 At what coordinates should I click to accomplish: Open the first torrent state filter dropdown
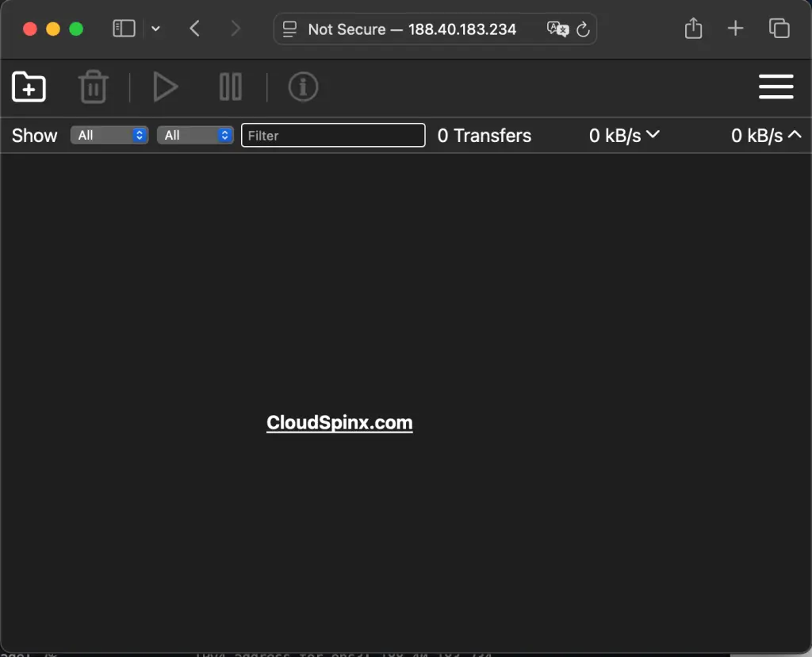(109, 135)
